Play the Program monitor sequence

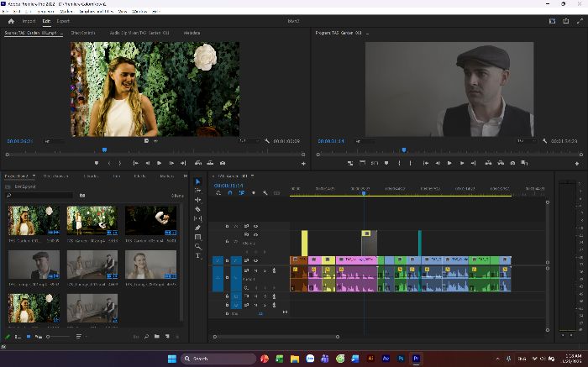coord(449,163)
